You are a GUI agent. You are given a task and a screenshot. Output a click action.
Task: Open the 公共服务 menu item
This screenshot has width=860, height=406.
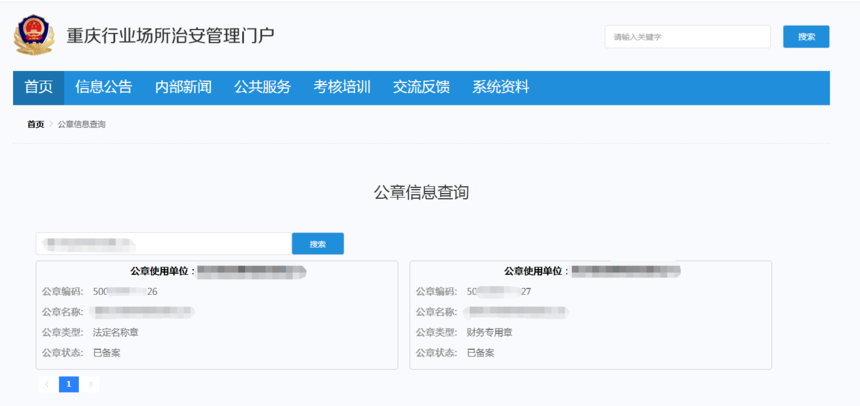(x=262, y=87)
